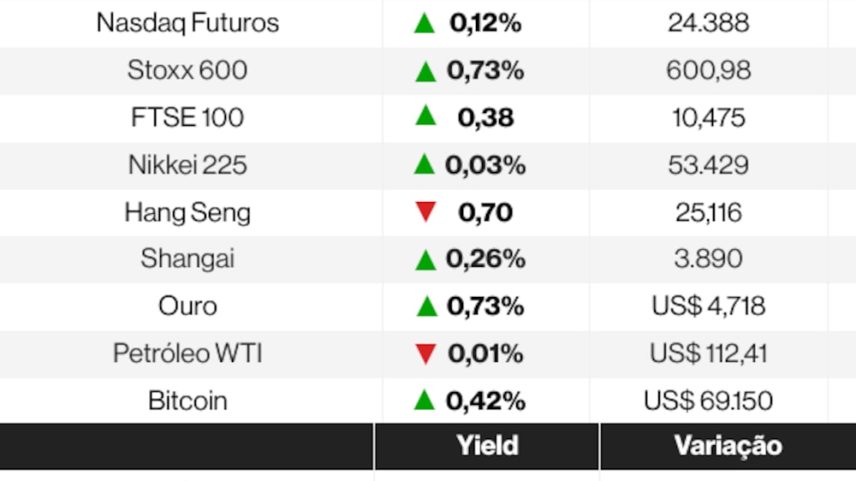Select the Stoxx 600 value 600,98

click(708, 71)
